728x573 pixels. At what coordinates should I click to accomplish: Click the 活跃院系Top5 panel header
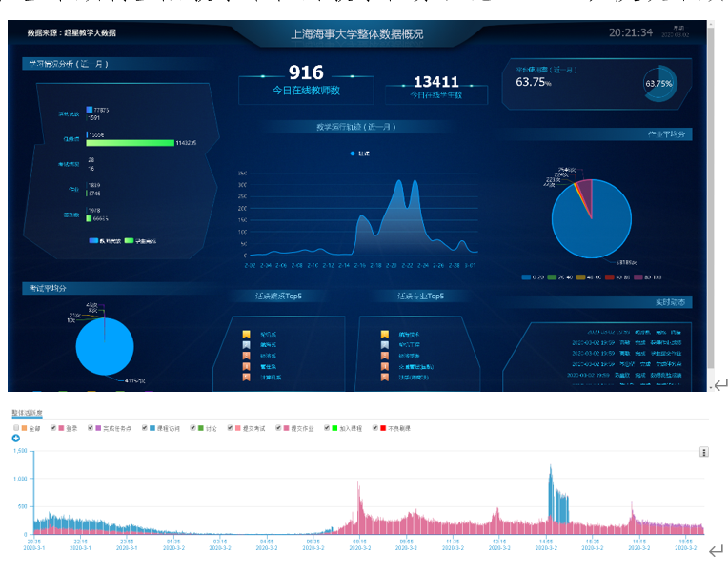click(x=279, y=296)
